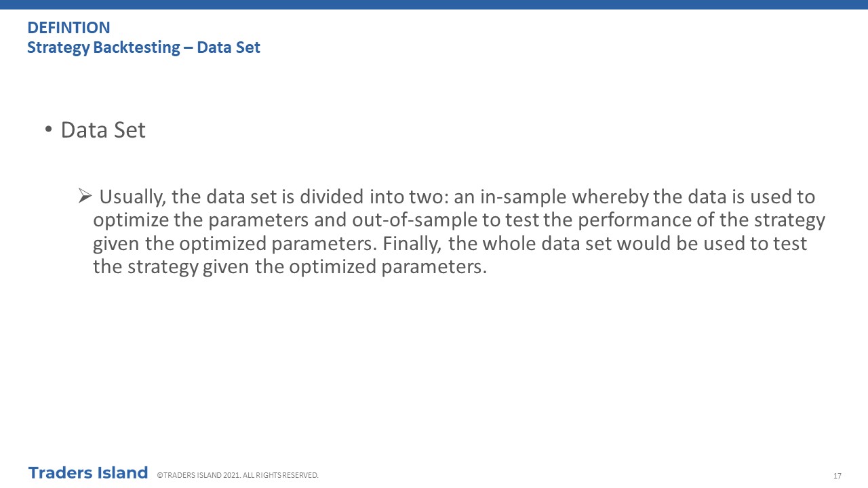868x488 pixels.
Task: Select the DEFINTION heading text
Action: 68,28
